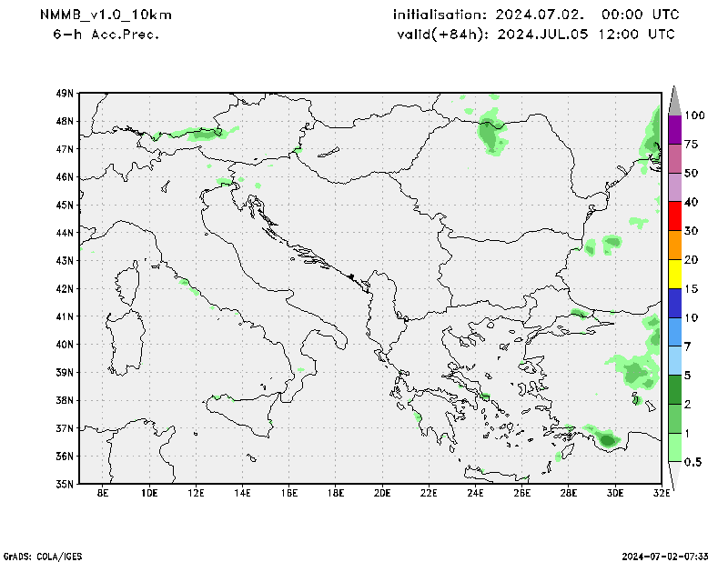Select the dark blue 10–15 legend swatch
The width and height of the screenshot is (728, 562).
click(674, 303)
